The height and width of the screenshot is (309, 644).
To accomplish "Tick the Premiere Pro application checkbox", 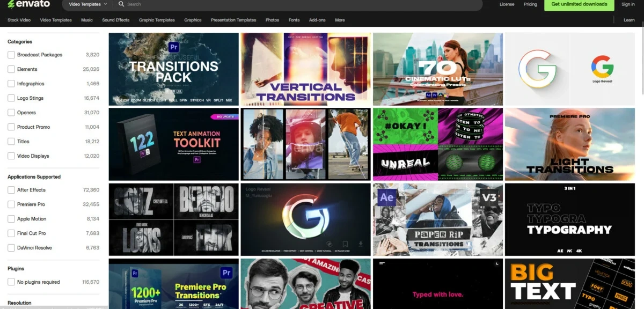I will [11, 204].
